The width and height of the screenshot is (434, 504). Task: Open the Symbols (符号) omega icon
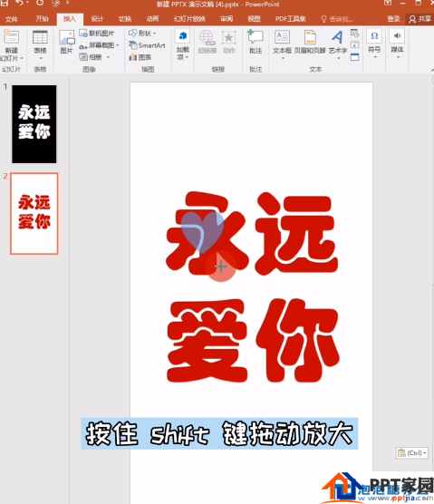[x=374, y=36]
